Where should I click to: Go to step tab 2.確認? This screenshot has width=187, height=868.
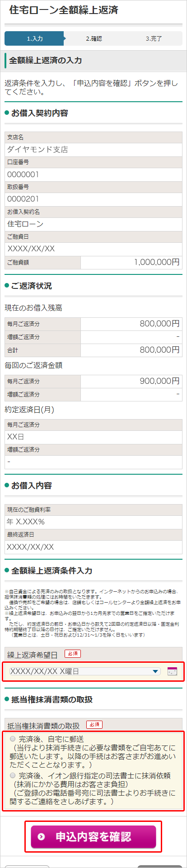coord(94,38)
